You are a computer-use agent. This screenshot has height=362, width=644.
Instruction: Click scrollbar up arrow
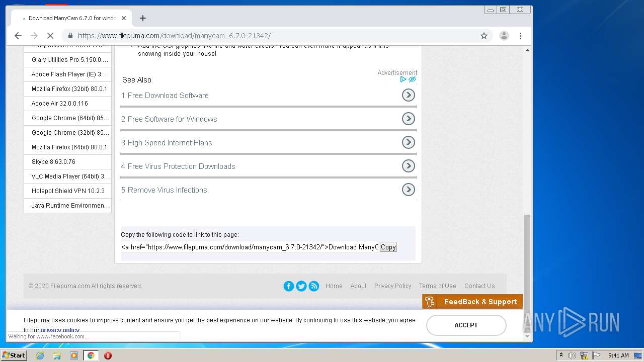(x=527, y=50)
